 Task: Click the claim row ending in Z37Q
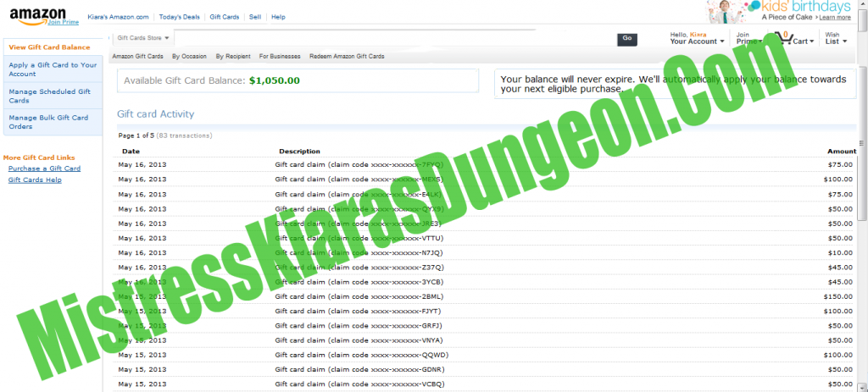pos(486,268)
